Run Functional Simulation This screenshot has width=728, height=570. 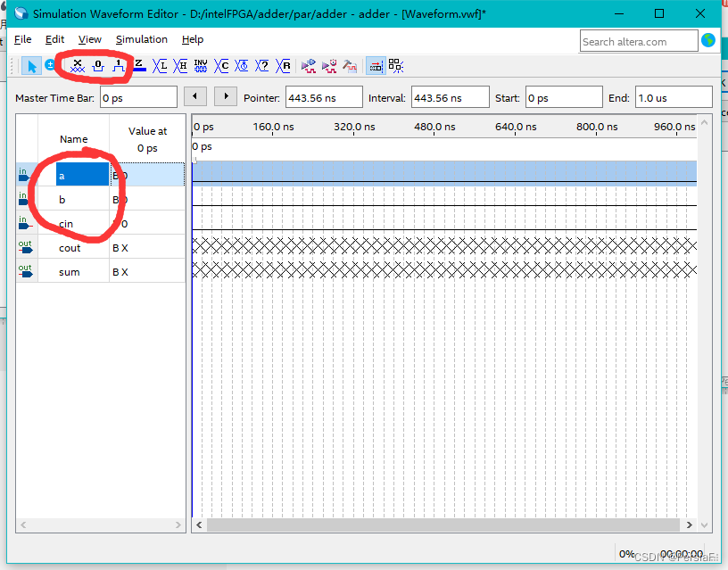309,66
